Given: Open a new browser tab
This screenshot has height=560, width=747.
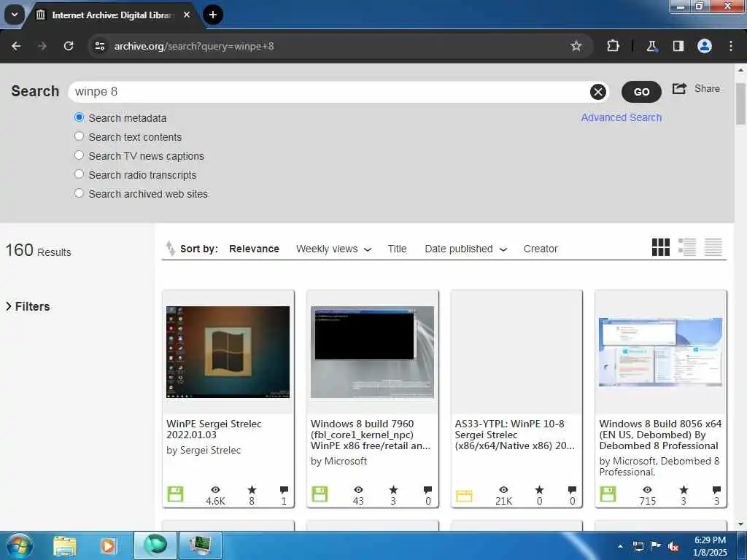Looking at the screenshot, I should click(x=213, y=15).
